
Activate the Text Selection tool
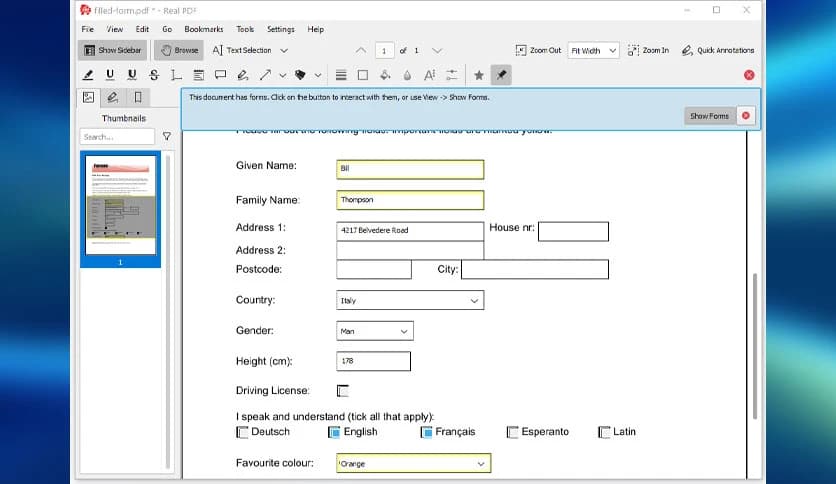pos(242,50)
